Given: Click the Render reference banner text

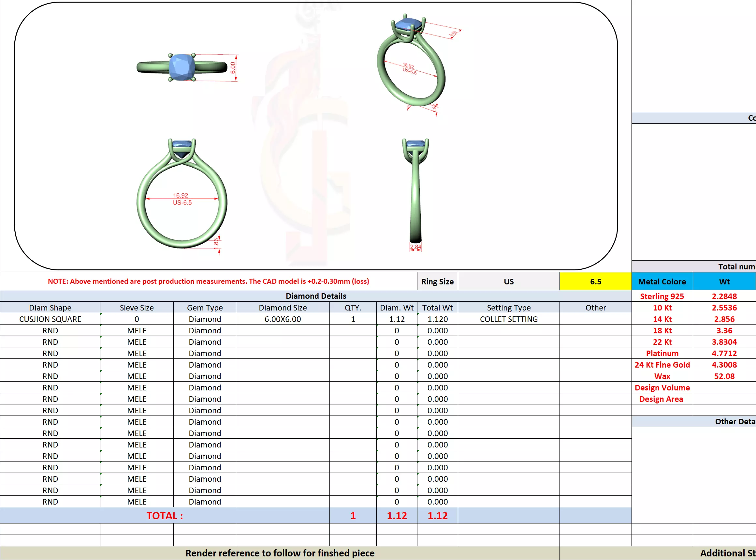Looking at the screenshot, I should 280,553.
